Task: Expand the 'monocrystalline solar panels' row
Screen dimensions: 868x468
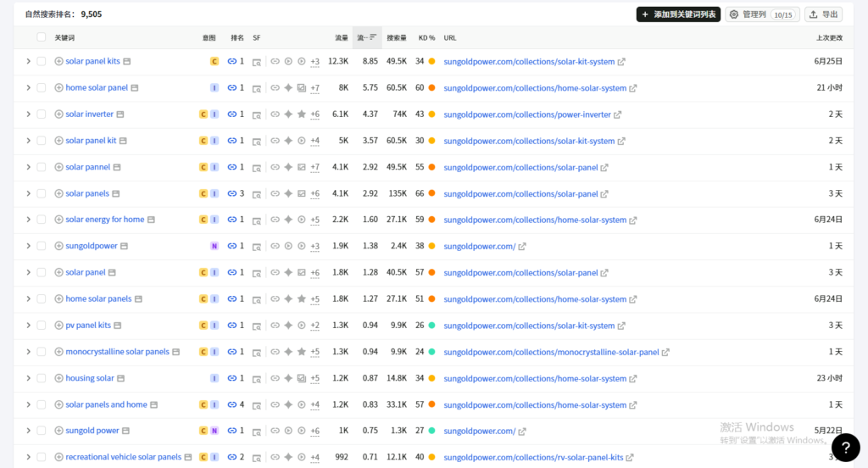Action: (28, 352)
